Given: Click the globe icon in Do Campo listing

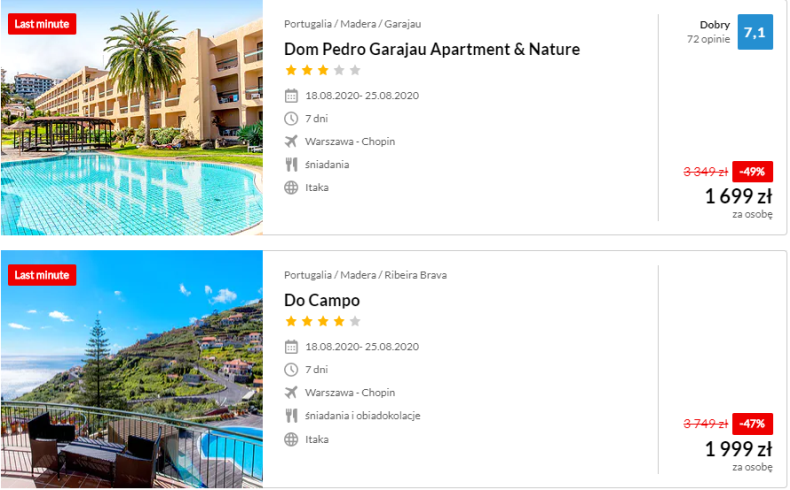Looking at the screenshot, I should pyautogui.click(x=291, y=440).
